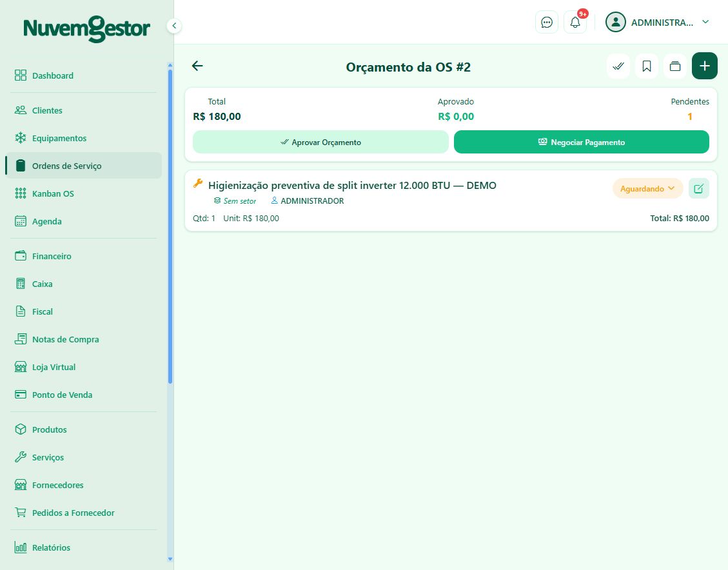The image size is (728, 570).
Task: Open the Fiscal menu item
Action: pyautogui.click(x=84, y=312)
